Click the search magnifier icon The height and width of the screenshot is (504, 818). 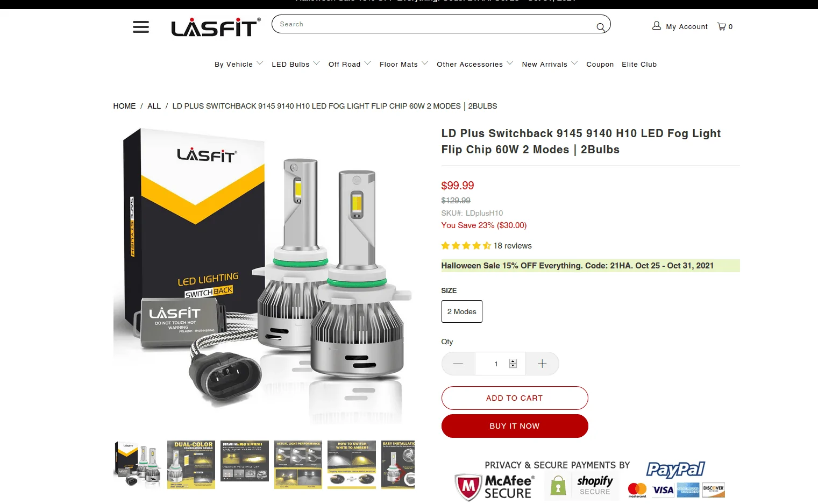[600, 26]
